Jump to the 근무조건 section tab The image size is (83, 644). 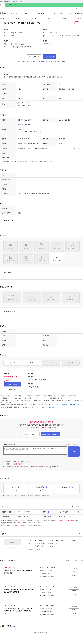pos(18,19)
